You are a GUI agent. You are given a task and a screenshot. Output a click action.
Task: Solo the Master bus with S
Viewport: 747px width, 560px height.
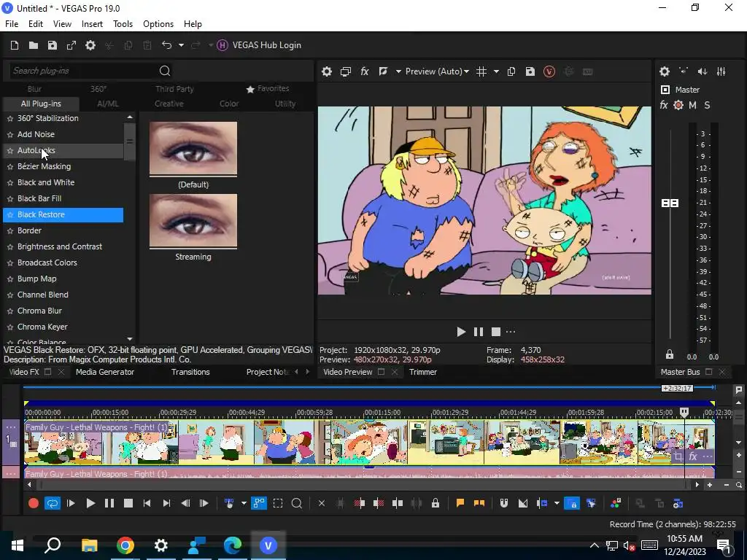(x=707, y=105)
